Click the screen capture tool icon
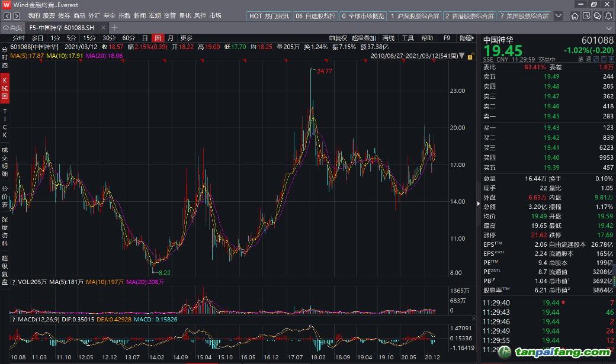 click(x=586, y=16)
